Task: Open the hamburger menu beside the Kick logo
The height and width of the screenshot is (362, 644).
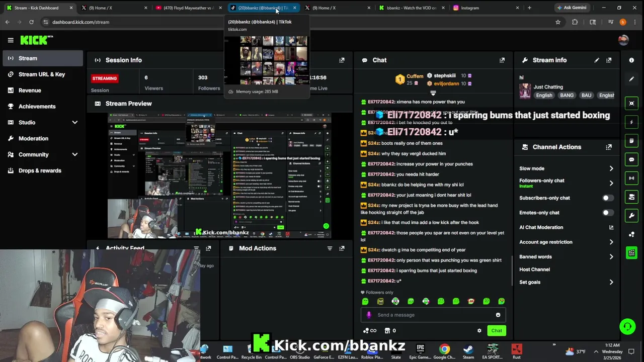Action: 11,40
